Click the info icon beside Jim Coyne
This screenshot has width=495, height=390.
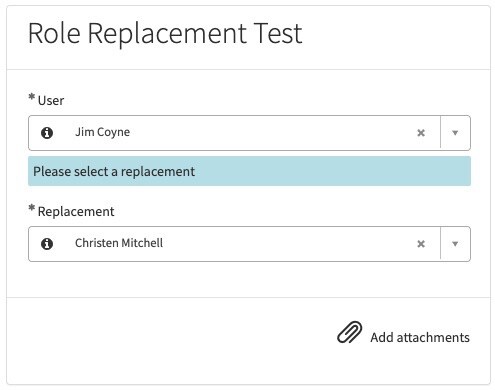tap(47, 133)
